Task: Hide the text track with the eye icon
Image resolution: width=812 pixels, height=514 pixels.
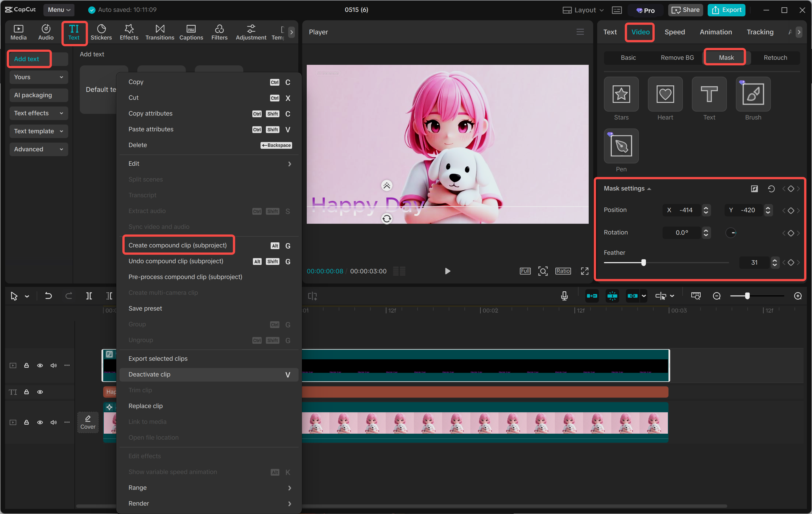Action: [40, 392]
